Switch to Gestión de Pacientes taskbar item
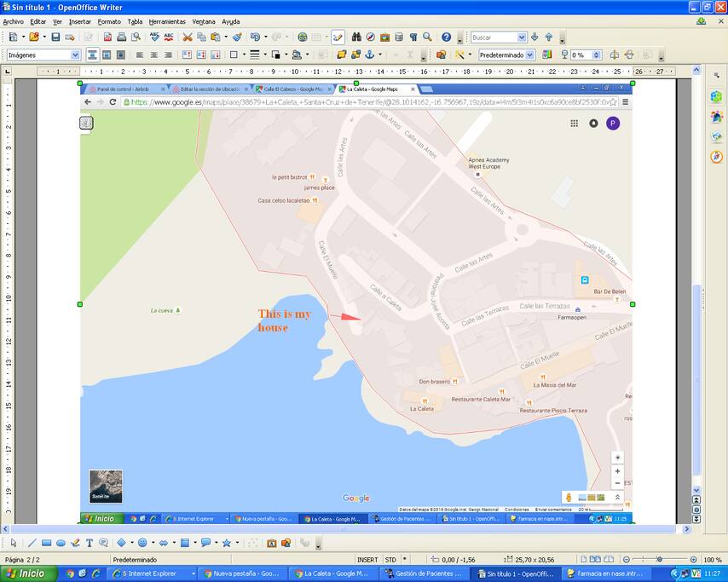This screenshot has width=728, height=582. tap(424, 573)
